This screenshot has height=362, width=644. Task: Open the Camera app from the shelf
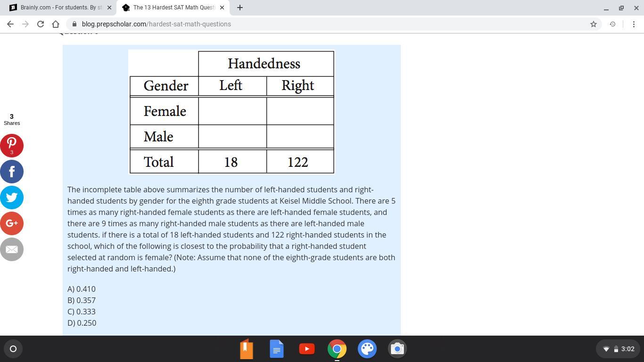click(397, 349)
